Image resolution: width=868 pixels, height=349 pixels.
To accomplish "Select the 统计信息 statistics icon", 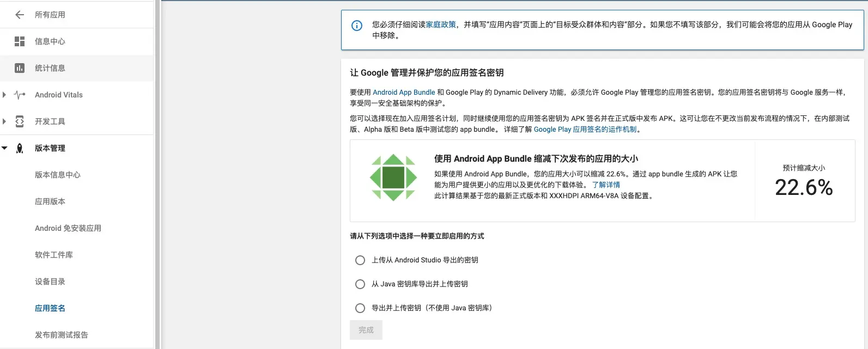I will coord(20,68).
